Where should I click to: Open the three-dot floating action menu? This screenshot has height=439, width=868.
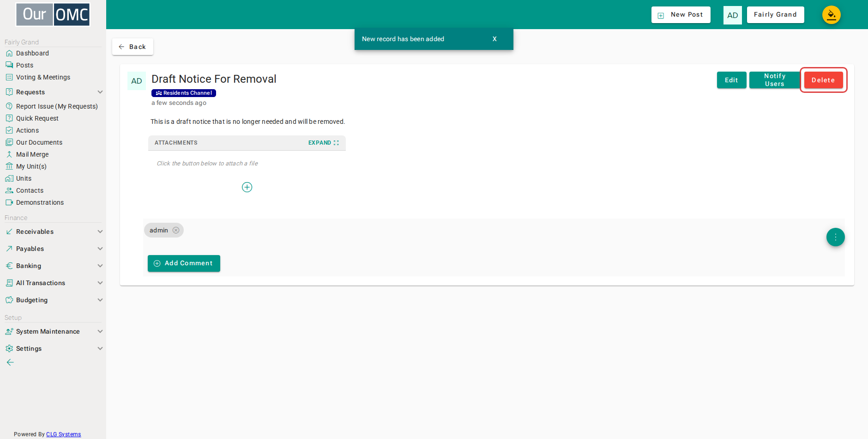pyautogui.click(x=835, y=237)
